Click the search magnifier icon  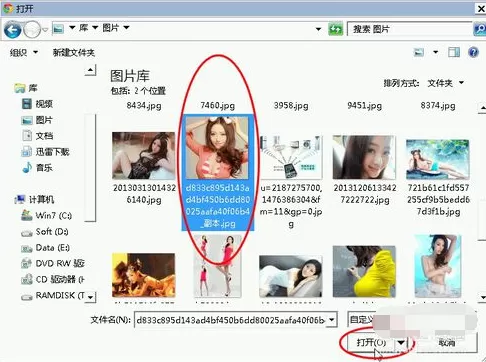click(479, 29)
